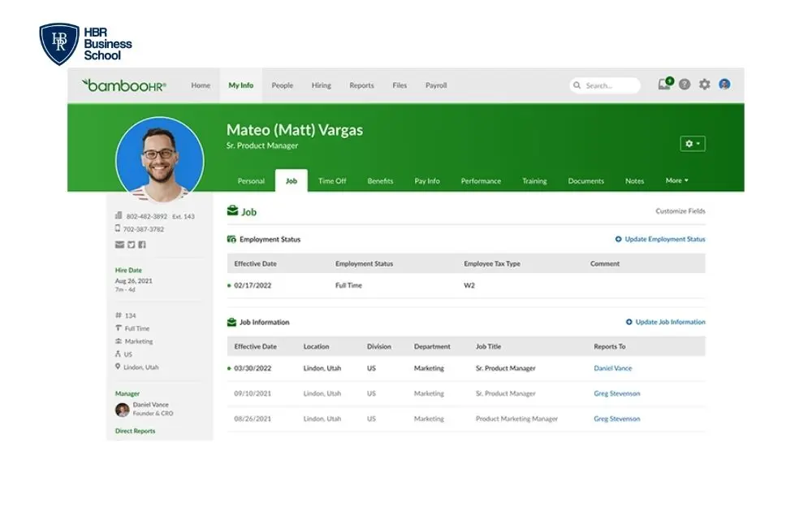The height and width of the screenshot is (508, 812).
Task: Click the Full Time status icon in sidebar
Action: [118, 328]
